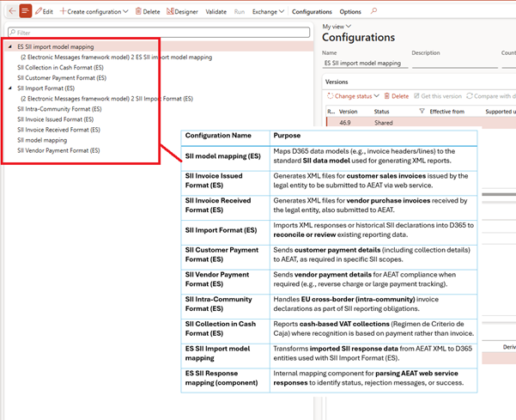Screen dimensions: 516x420
Task: Select child node 2 SII Import Format (ES)
Action: [106, 99]
